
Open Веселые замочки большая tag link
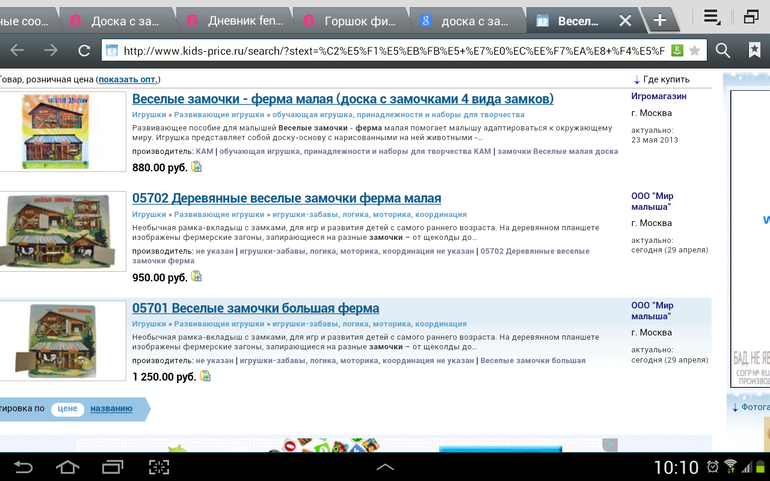(x=533, y=360)
